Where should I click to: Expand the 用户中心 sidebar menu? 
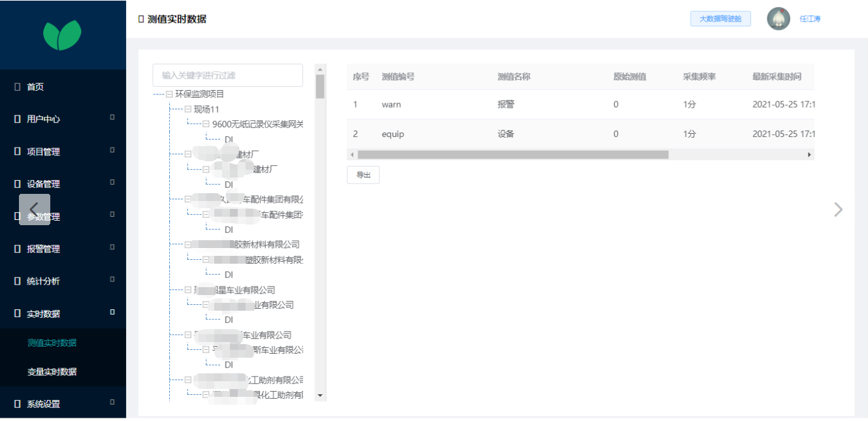tap(112, 118)
